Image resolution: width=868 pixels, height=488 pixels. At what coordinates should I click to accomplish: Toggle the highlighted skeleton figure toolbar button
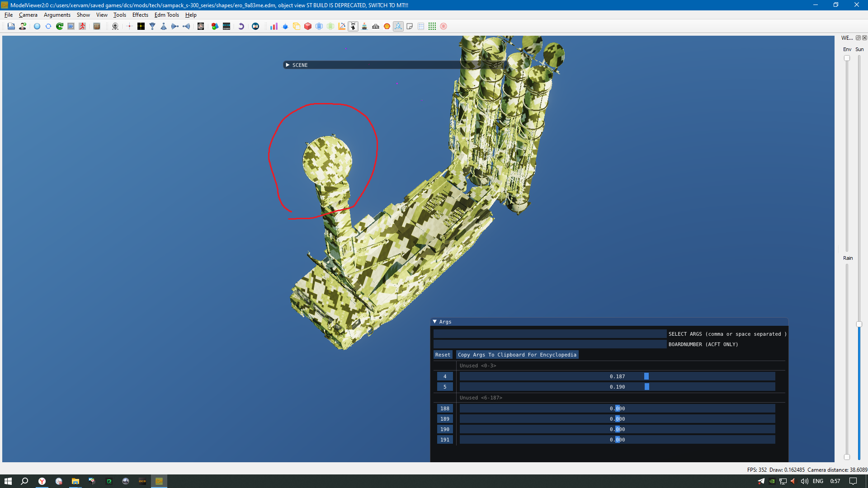(353, 26)
